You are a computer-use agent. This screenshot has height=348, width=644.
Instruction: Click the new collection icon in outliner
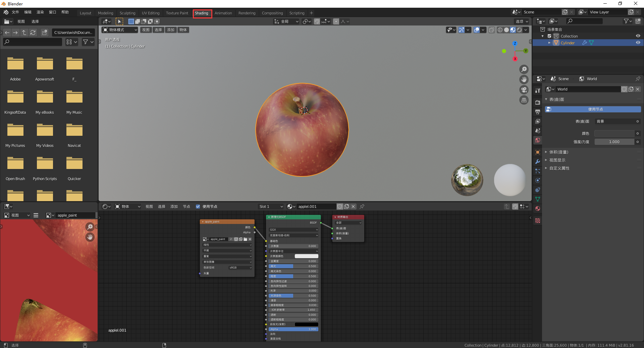coord(638,21)
